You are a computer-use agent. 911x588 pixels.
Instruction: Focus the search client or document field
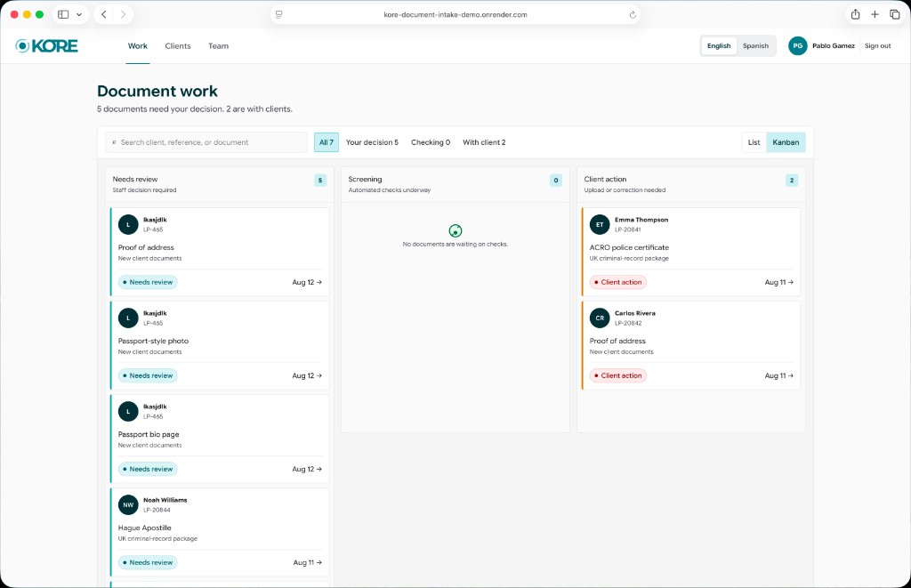[x=206, y=142]
